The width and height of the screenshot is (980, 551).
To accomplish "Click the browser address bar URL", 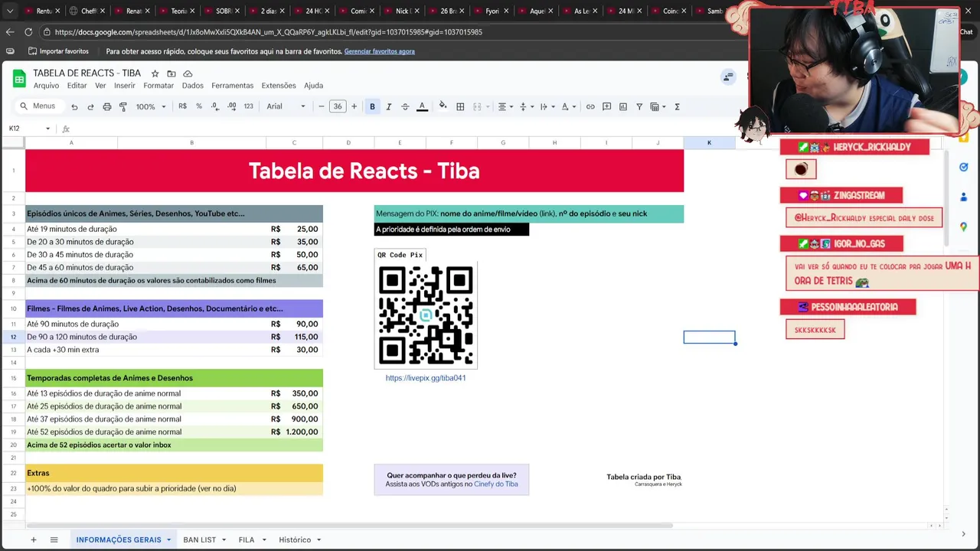I will point(268,32).
